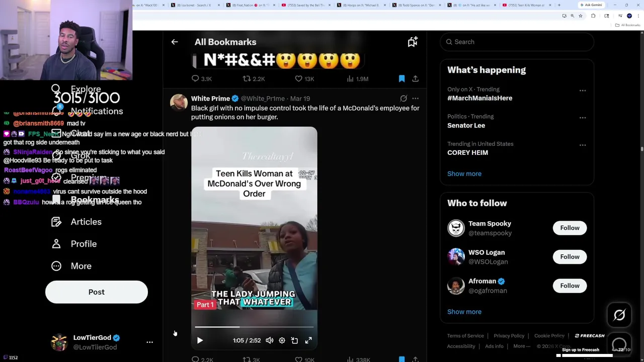Viewport: 644px width, 362px height.
Task: Open the All Bookmarks folder in browser bar
Action: tap(628, 25)
